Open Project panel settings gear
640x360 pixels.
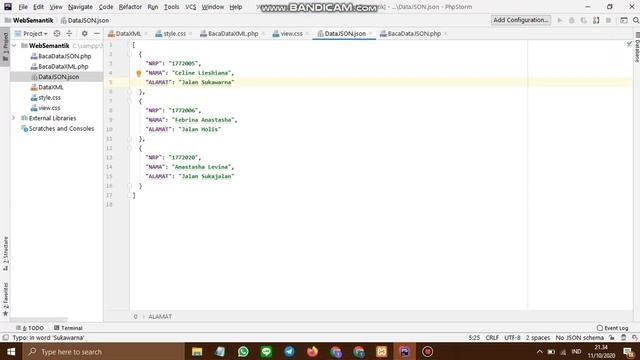pyautogui.click(x=84, y=33)
